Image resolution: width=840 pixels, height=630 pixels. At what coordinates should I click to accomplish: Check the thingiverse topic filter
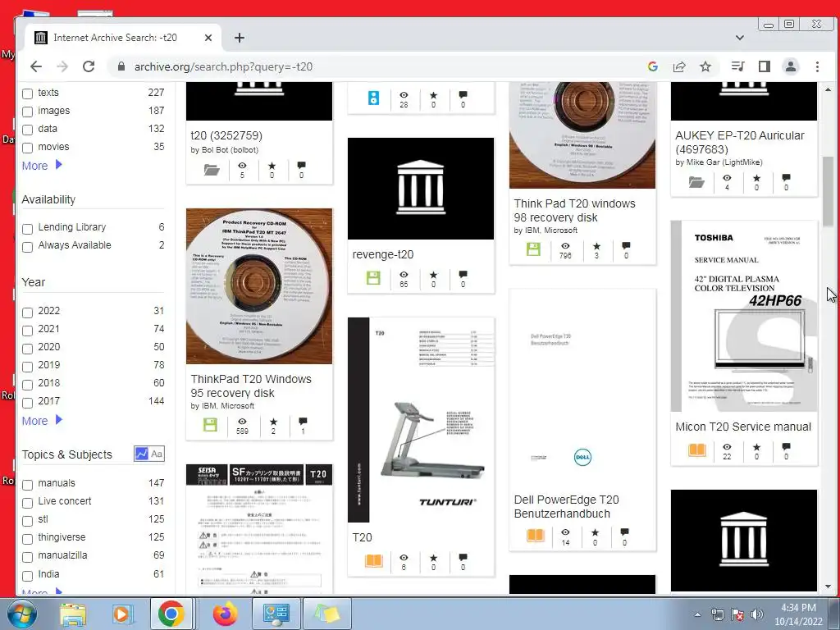[27, 539]
